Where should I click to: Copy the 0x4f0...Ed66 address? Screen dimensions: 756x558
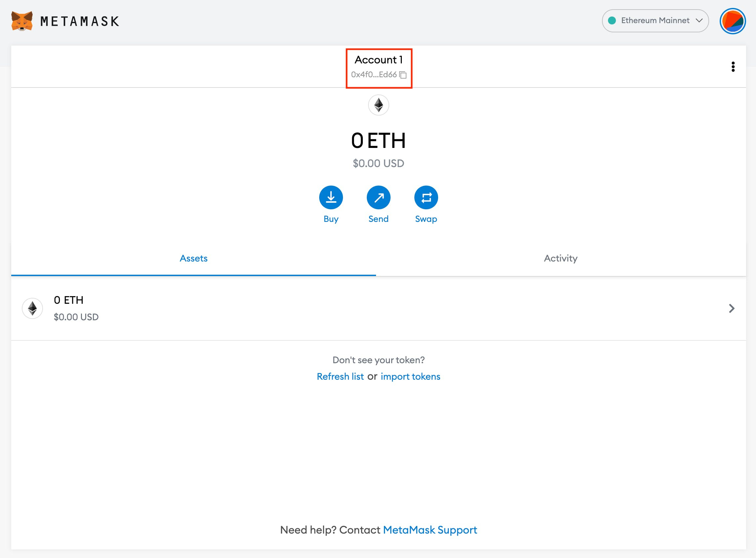click(x=402, y=75)
